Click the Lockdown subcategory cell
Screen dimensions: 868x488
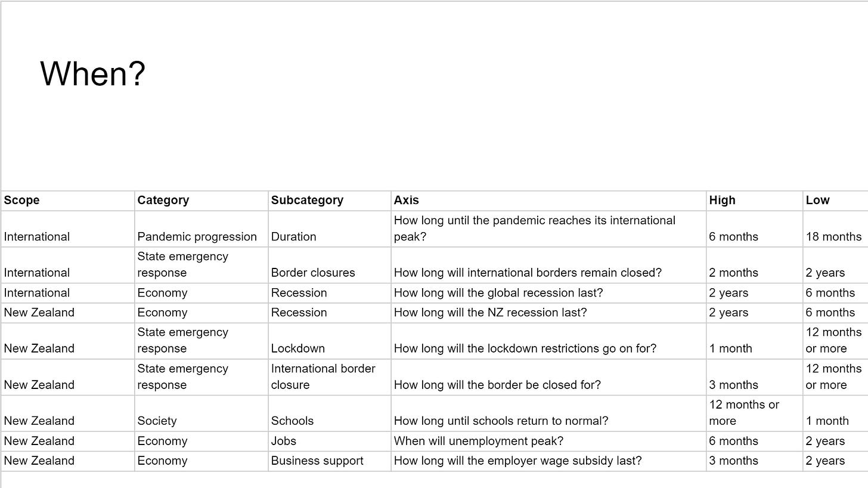tap(330, 341)
